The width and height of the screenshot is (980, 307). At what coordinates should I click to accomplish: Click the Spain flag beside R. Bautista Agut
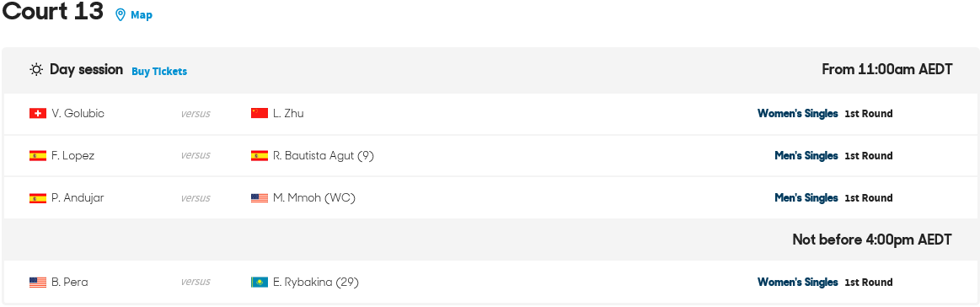coord(260,156)
